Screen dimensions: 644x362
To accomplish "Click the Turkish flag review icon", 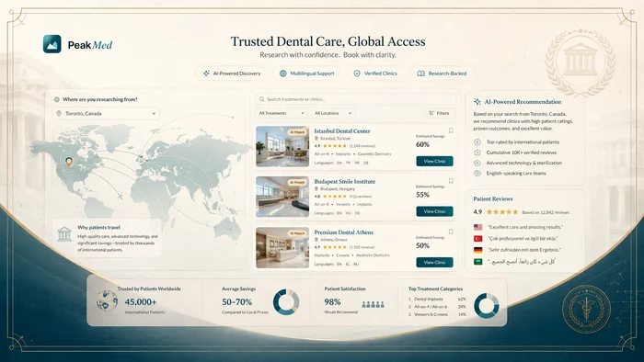I will [x=478, y=238].
